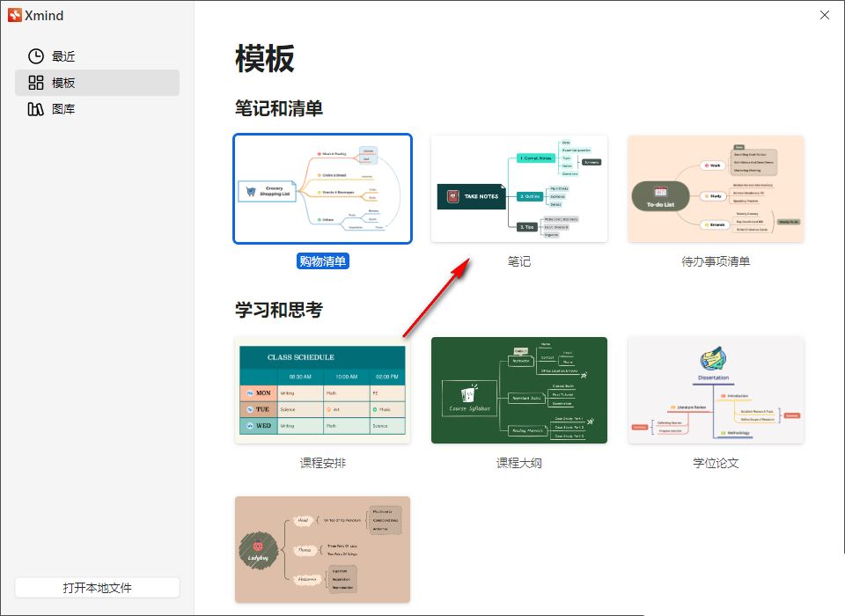The image size is (845, 616).
Task: Click the 课程大纲 label
Action: (x=519, y=463)
